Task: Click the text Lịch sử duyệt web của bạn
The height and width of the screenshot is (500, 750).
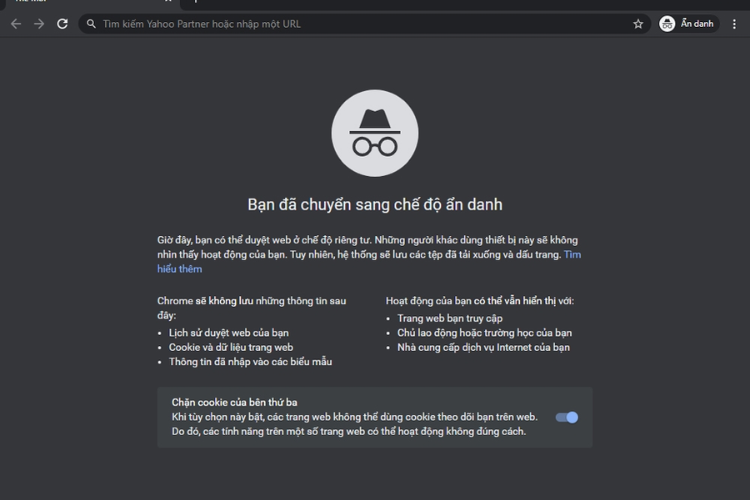Action: tap(229, 333)
